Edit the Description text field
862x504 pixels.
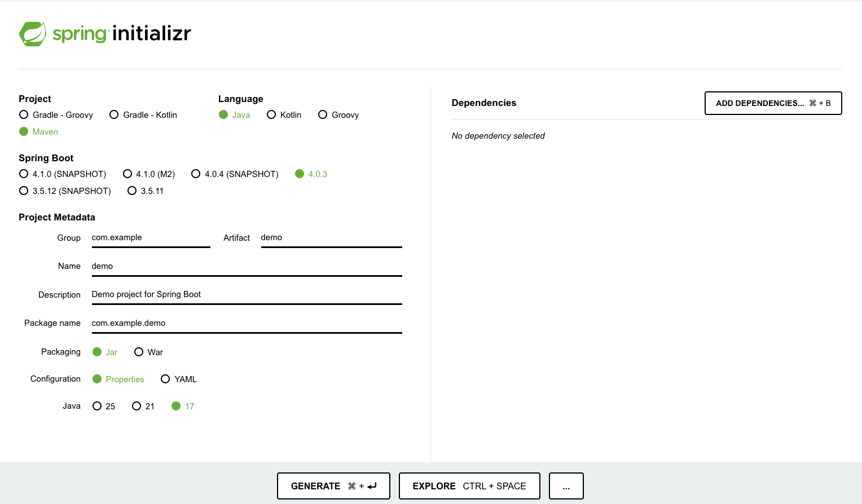click(247, 295)
